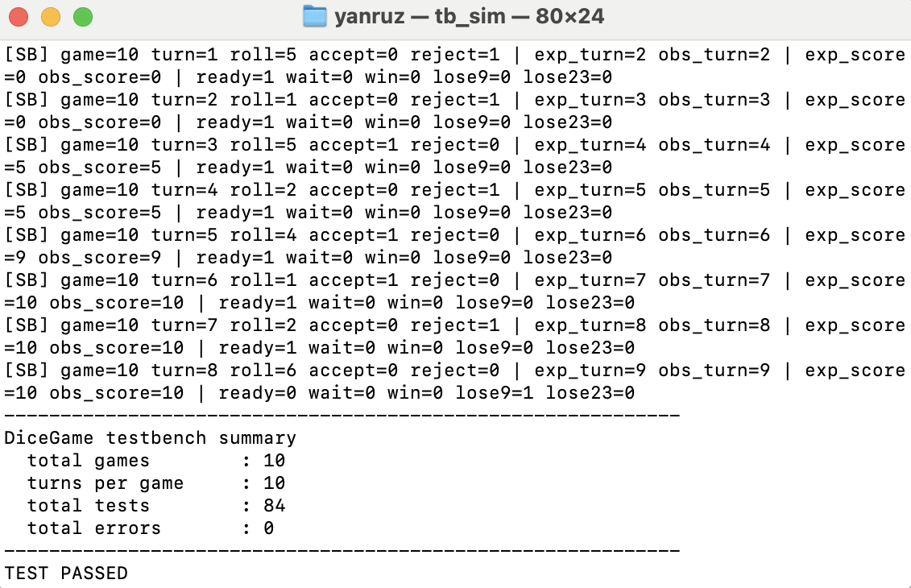Click the dashed separator above TEST PASSED
This screenshot has height=588, width=911.
(x=342, y=551)
